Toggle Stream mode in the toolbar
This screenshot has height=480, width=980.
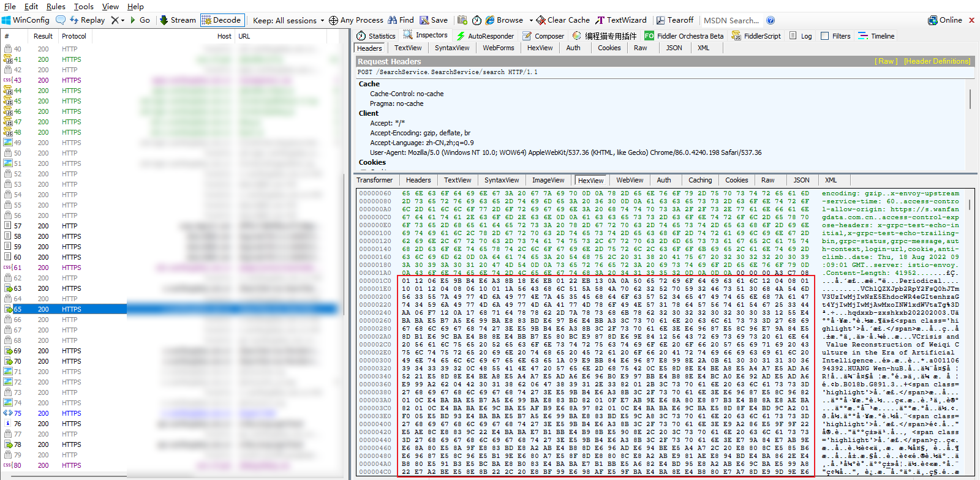click(178, 20)
